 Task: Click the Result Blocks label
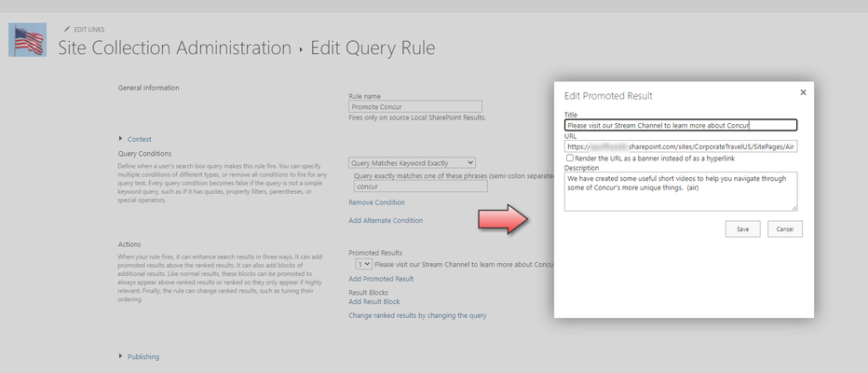[x=368, y=292]
